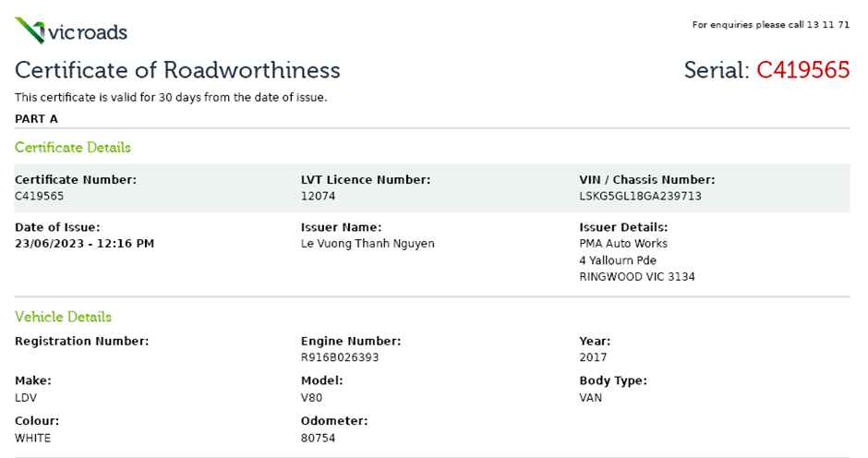Click the engine number R916B026393

pyautogui.click(x=339, y=357)
